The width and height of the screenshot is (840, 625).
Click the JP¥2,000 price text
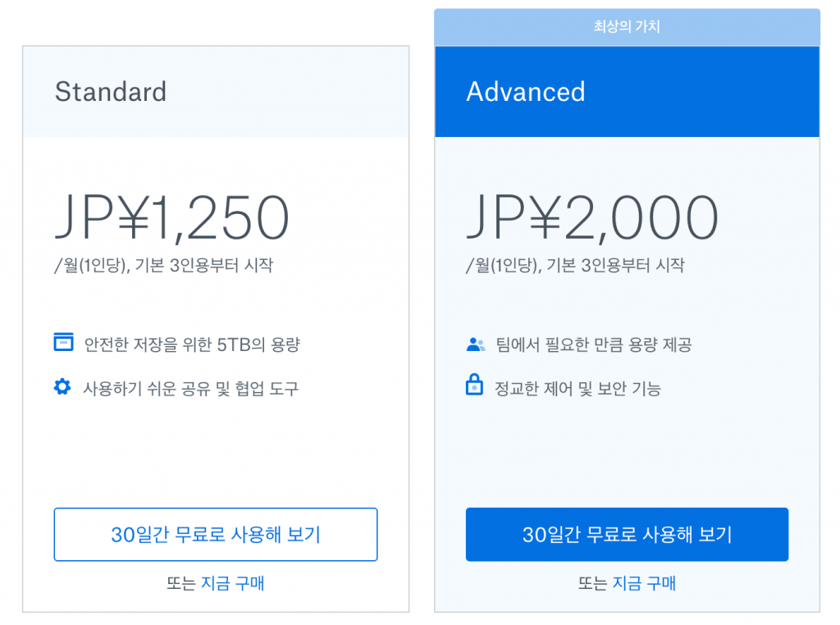(x=592, y=217)
